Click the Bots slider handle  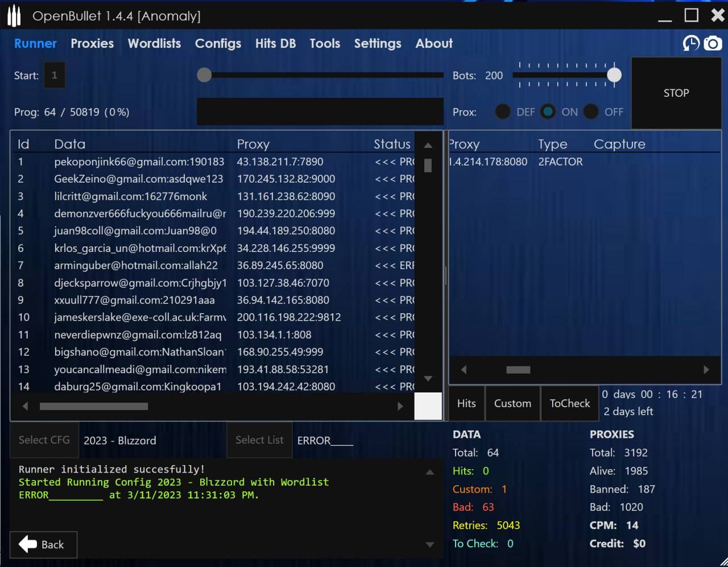click(x=614, y=75)
